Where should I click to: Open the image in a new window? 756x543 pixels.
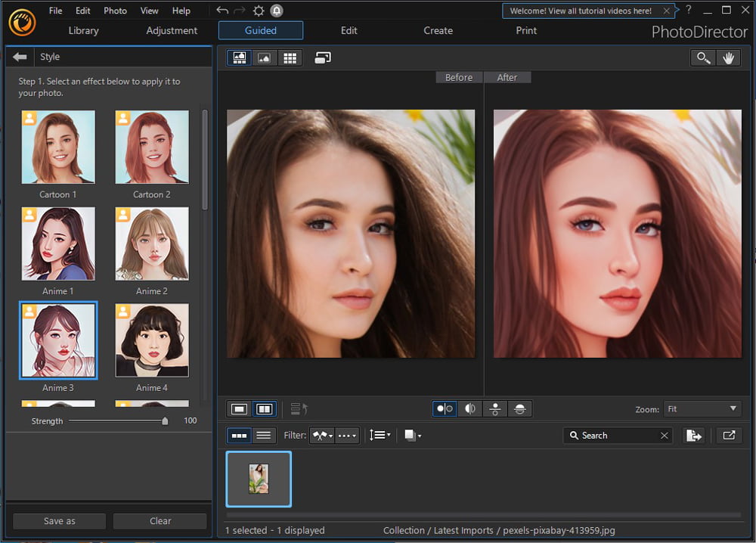coord(729,435)
